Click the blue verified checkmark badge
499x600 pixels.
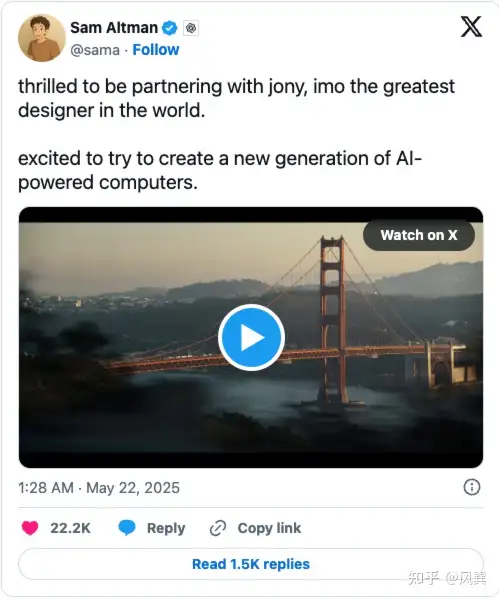click(x=170, y=28)
